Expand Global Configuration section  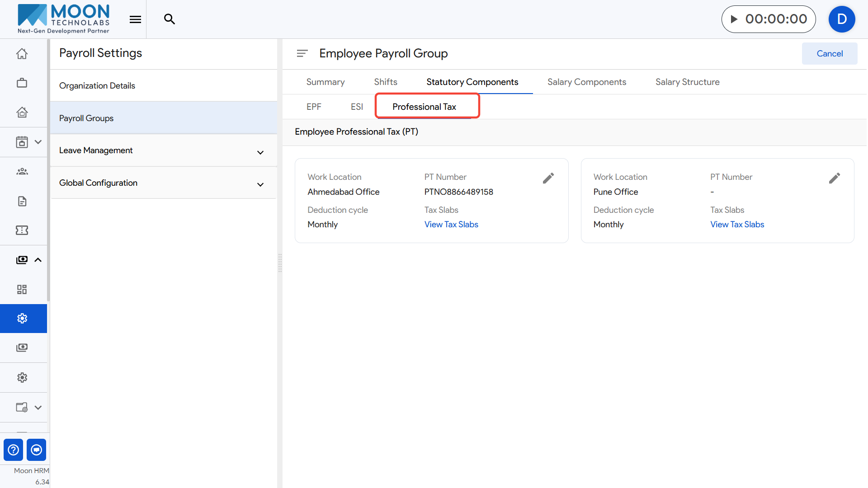tap(260, 184)
